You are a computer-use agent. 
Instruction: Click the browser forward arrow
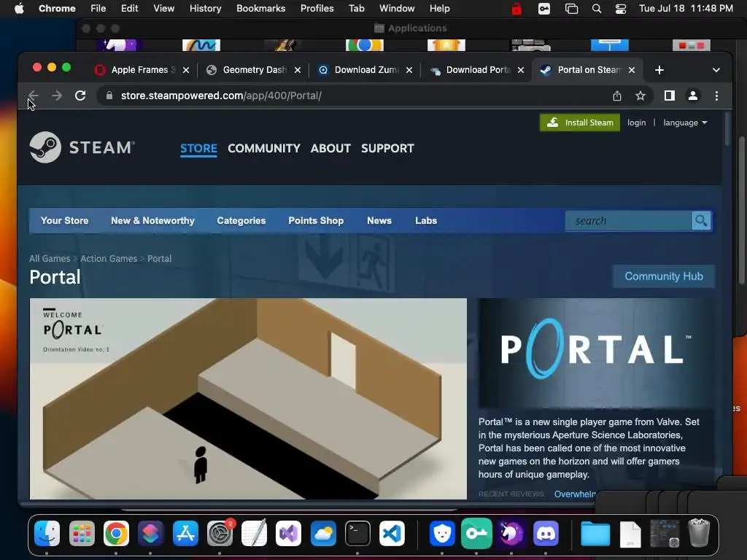click(57, 96)
